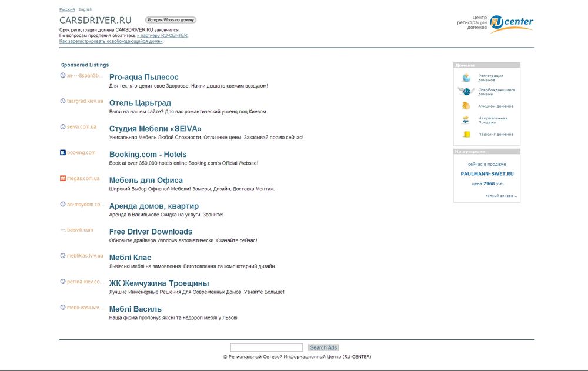Open Направленная Продажа in sidebar

click(492, 120)
